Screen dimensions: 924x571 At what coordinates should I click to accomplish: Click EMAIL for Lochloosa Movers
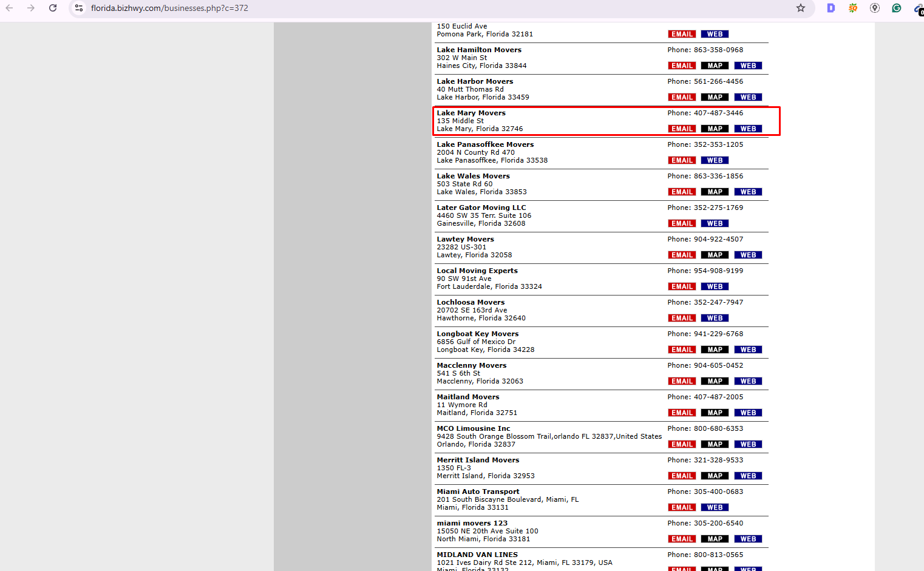pyautogui.click(x=682, y=318)
